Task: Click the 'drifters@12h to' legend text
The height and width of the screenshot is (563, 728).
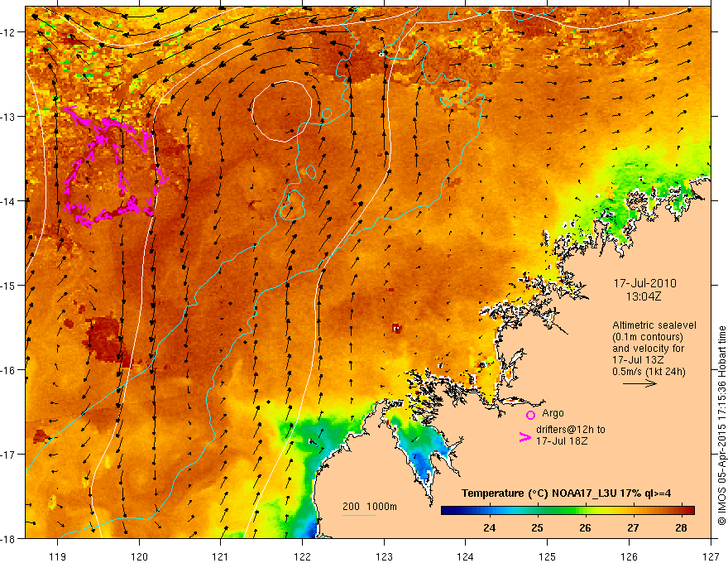Action: coord(571,430)
